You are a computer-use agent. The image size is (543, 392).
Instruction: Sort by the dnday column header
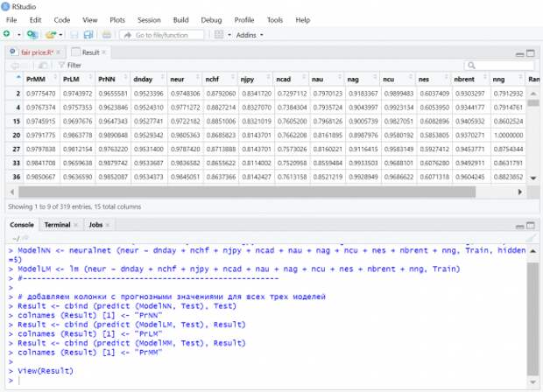pyautogui.click(x=148, y=80)
